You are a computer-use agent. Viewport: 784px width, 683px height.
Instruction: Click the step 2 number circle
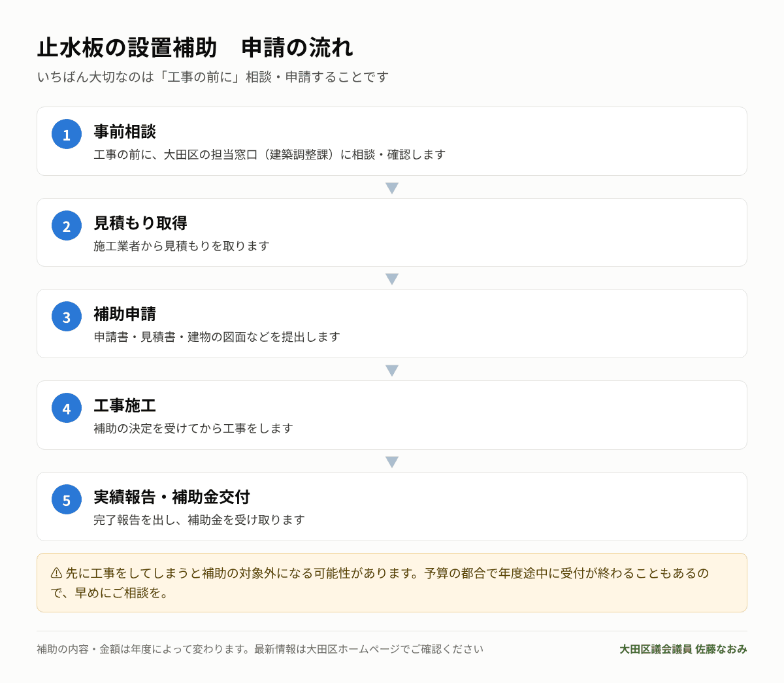click(x=67, y=225)
